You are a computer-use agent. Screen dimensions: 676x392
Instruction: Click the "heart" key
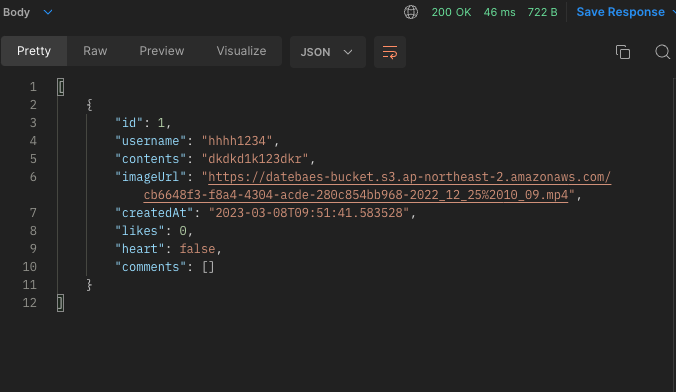click(140, 249)
